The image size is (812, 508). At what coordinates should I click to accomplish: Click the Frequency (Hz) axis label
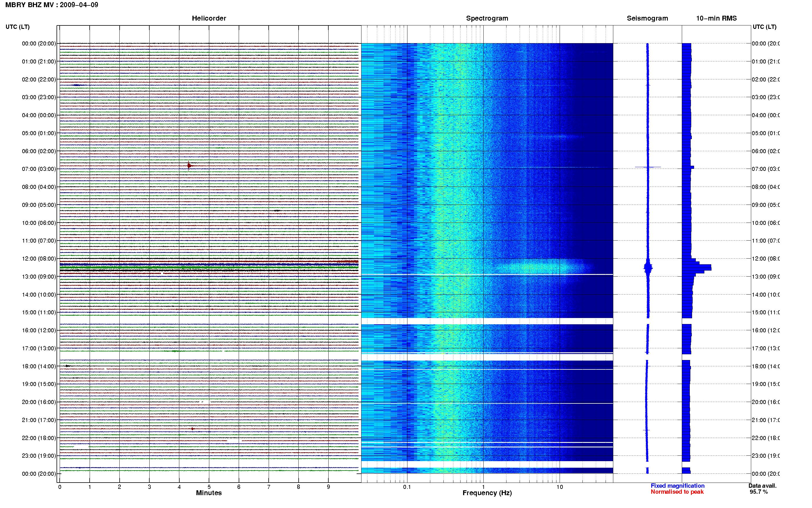pos(487,493)
